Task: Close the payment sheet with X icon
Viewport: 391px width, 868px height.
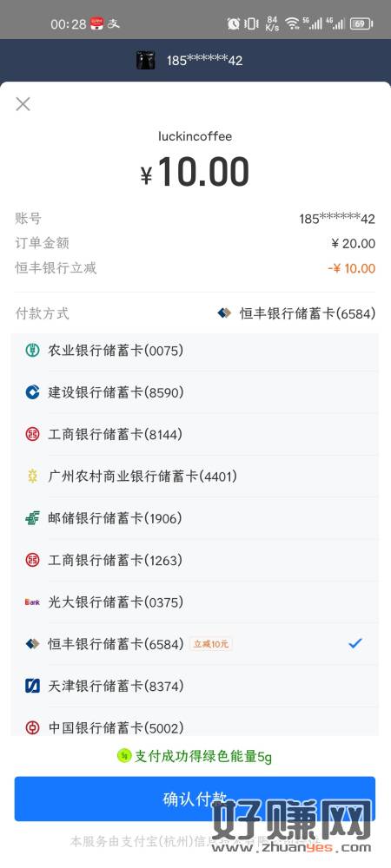Action: (23, 104)
